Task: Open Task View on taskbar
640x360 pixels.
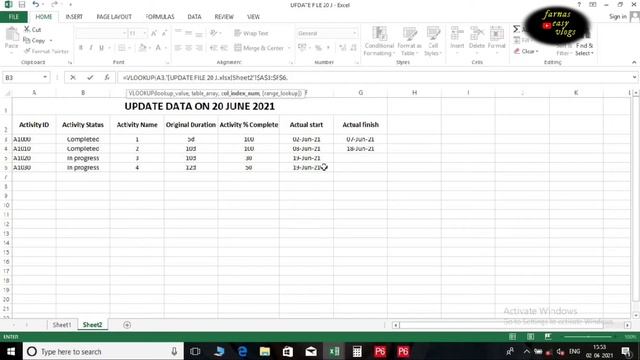Action: click(x=195, y=351)
